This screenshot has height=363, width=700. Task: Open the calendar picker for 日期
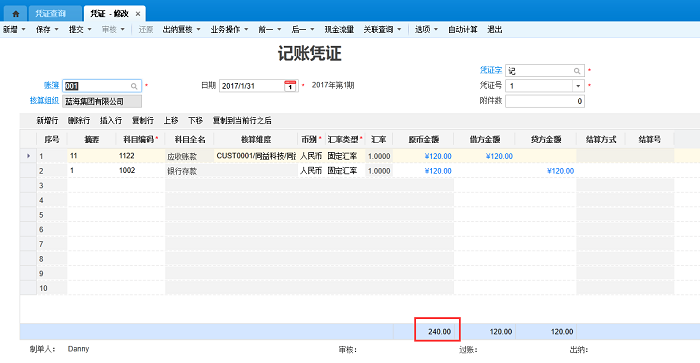click(290, 86)
